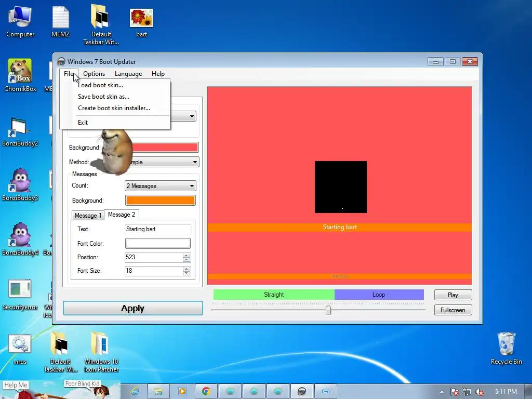Select the Message 2 tab
The width and height of the screenshot is (532, 399).
click(122, 215)
